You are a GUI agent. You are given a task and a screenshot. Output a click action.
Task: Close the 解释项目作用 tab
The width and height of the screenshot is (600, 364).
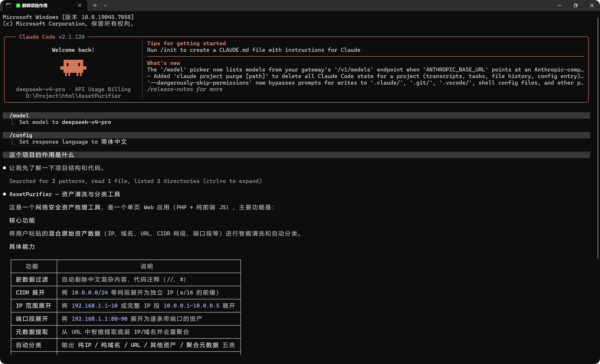coord(80,6)
